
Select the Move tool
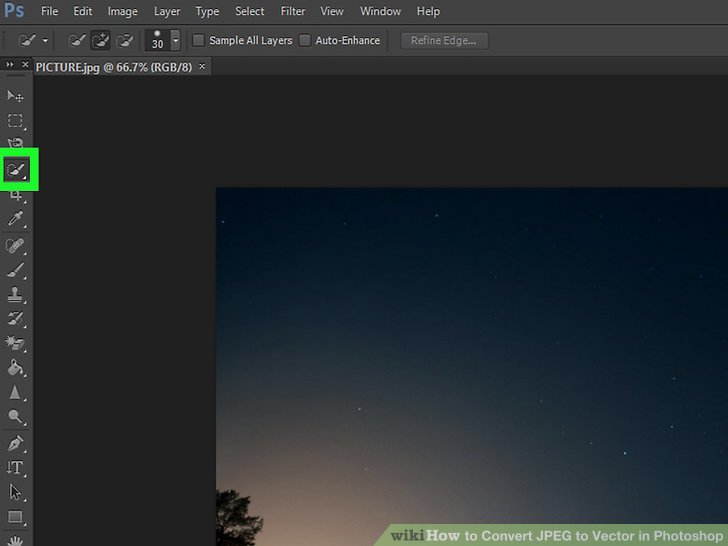pyautogui.click(x=15, y=96)
